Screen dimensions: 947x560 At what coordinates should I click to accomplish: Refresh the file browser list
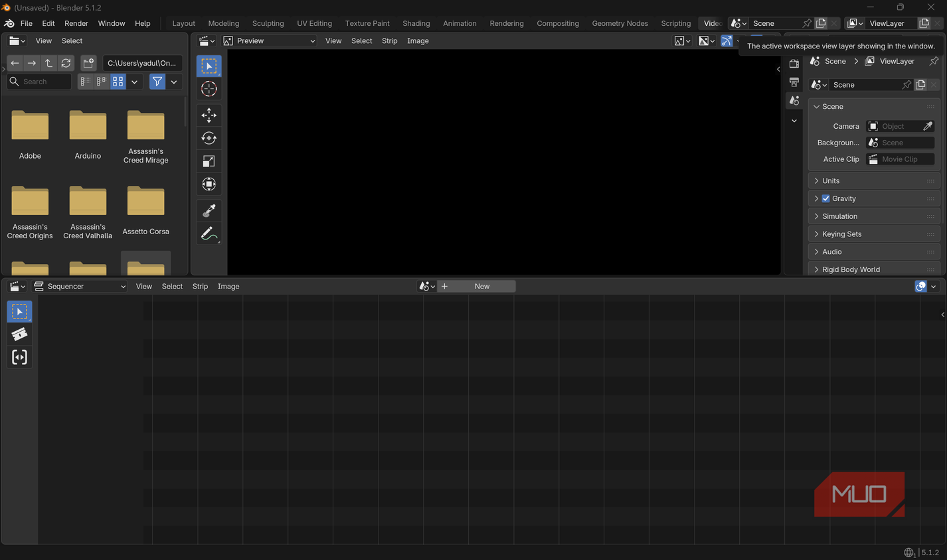tap(66, 63)
